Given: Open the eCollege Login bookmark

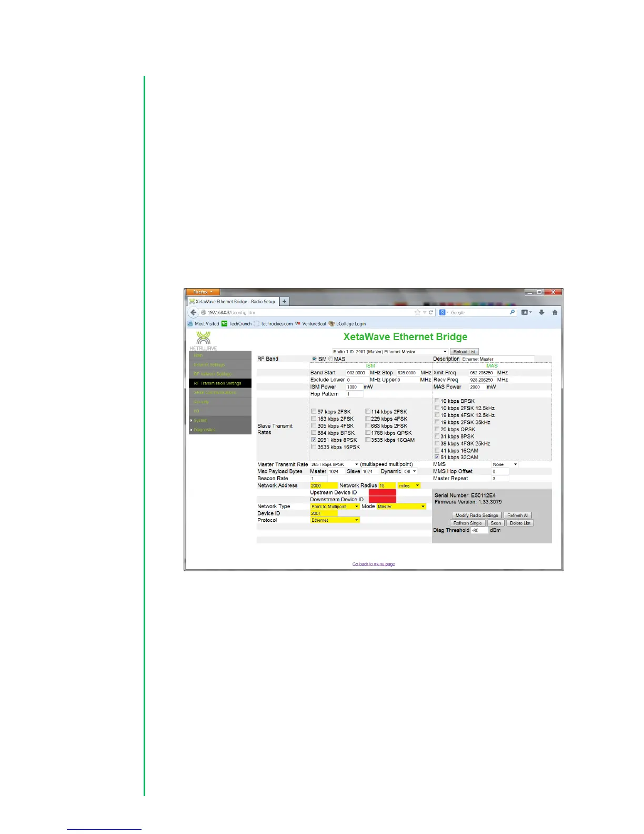Looking at the screenshot, I should point(347,324).
